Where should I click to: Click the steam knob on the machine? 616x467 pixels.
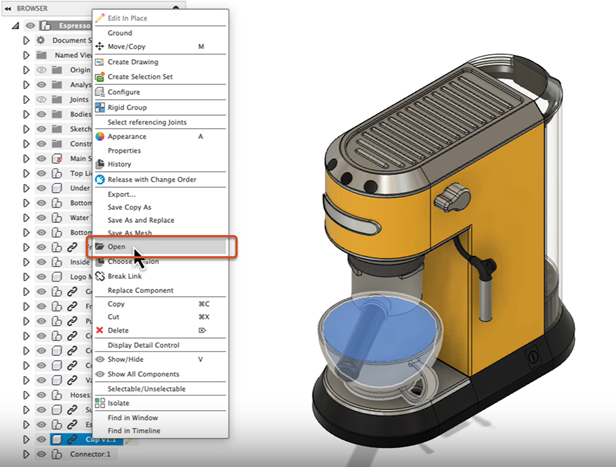(x=453, y=198)
